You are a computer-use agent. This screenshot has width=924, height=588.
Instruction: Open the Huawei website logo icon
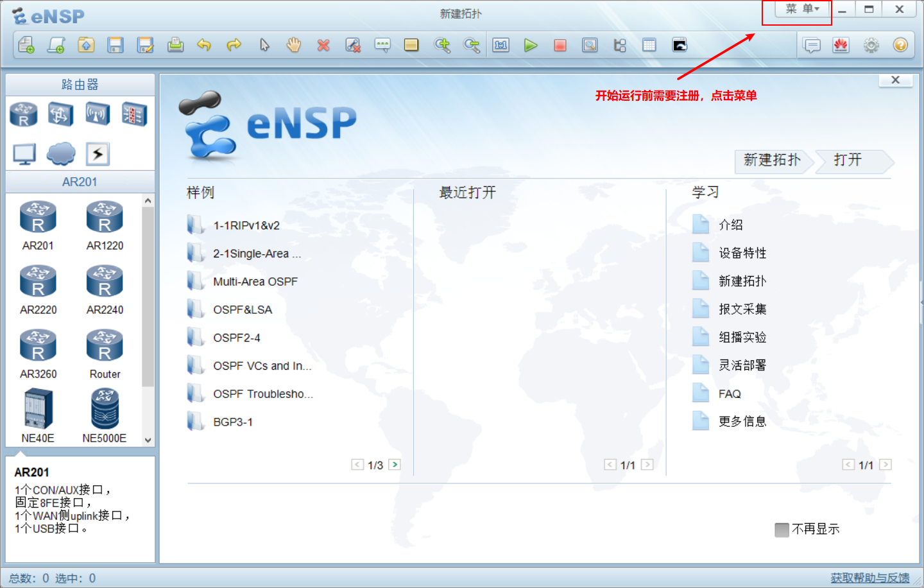click(841, 45)
